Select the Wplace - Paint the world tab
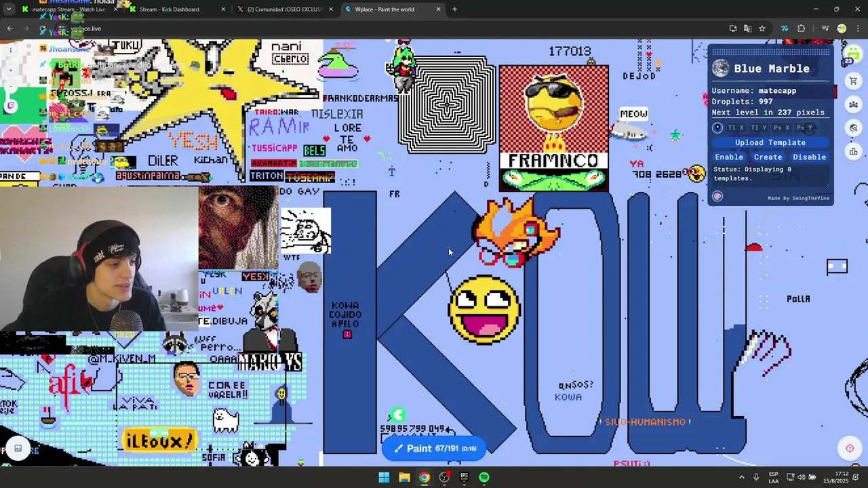Screen dimensions: 868x488 coord(392,9)
